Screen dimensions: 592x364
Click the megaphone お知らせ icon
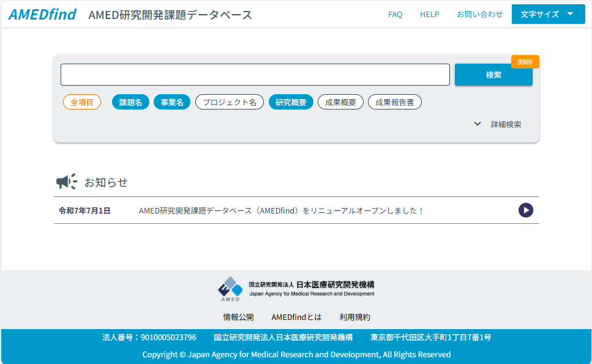[67, 182]
